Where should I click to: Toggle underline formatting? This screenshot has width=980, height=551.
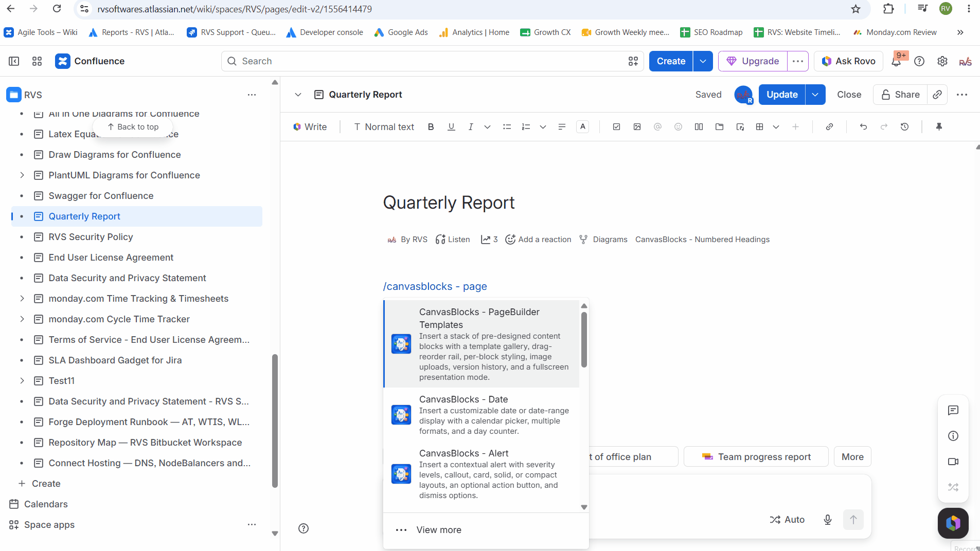pos(451,127)
